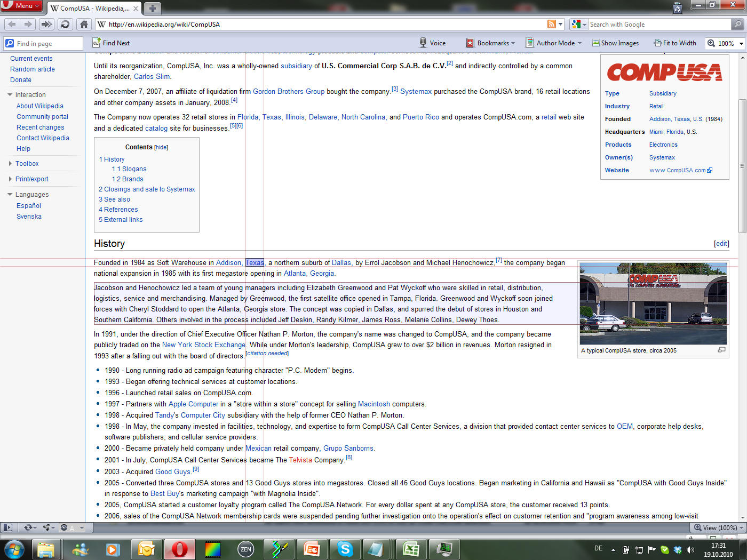Click the History section edit link
The width and height of the screenshot is (747, 560).
(x=721, y=244)
